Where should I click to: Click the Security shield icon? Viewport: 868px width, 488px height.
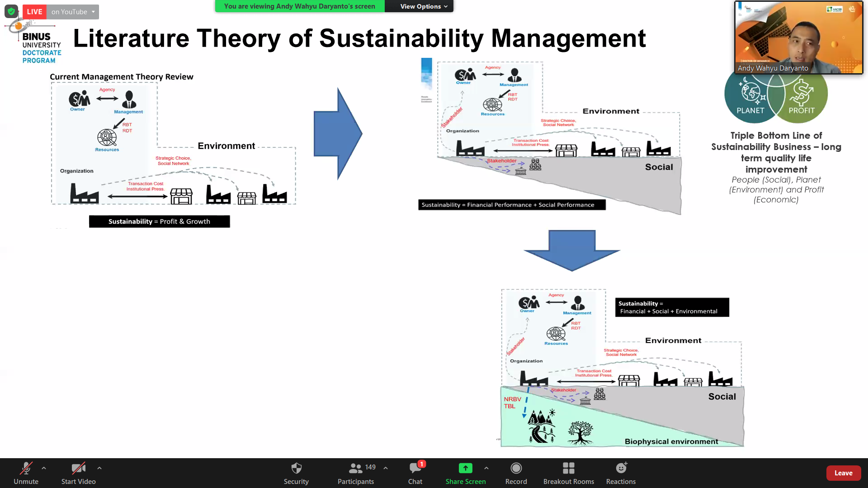point(296,468)
